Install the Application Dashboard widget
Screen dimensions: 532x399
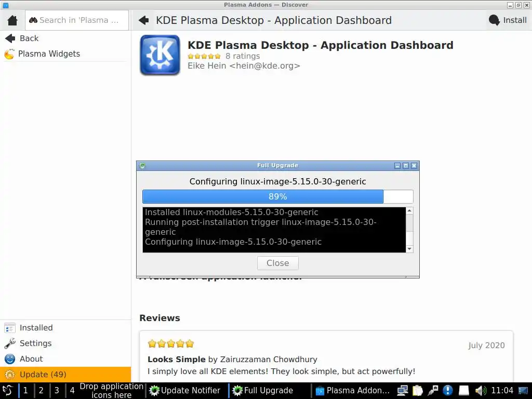(x=508, y=20)
